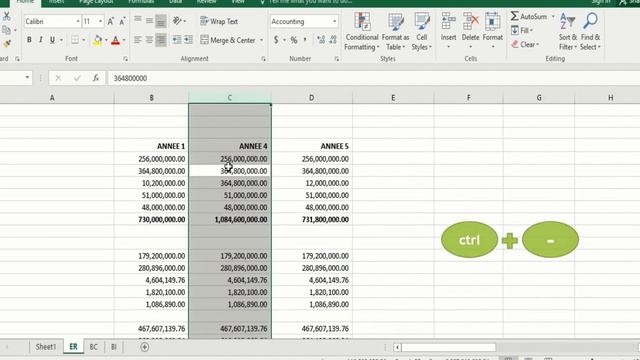This screenshot has width=640, height=360.
Task: Add a new sheet with plus button
Action: pos(144,347)
